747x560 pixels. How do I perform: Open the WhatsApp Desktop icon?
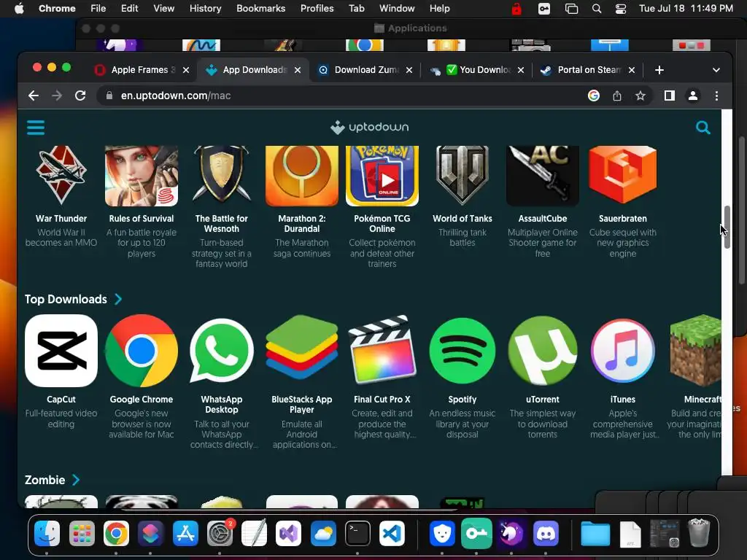[222, 351]
